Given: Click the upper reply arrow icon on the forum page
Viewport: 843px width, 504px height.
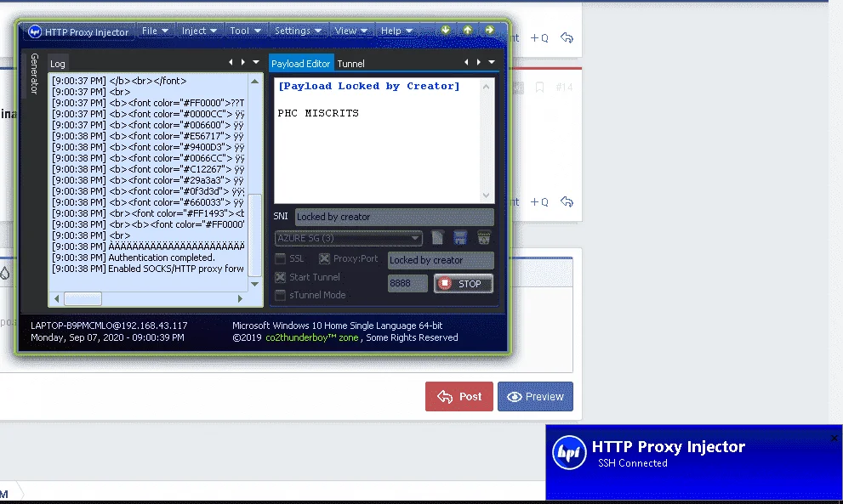Looking at the screenshot, I should (567, 37).
